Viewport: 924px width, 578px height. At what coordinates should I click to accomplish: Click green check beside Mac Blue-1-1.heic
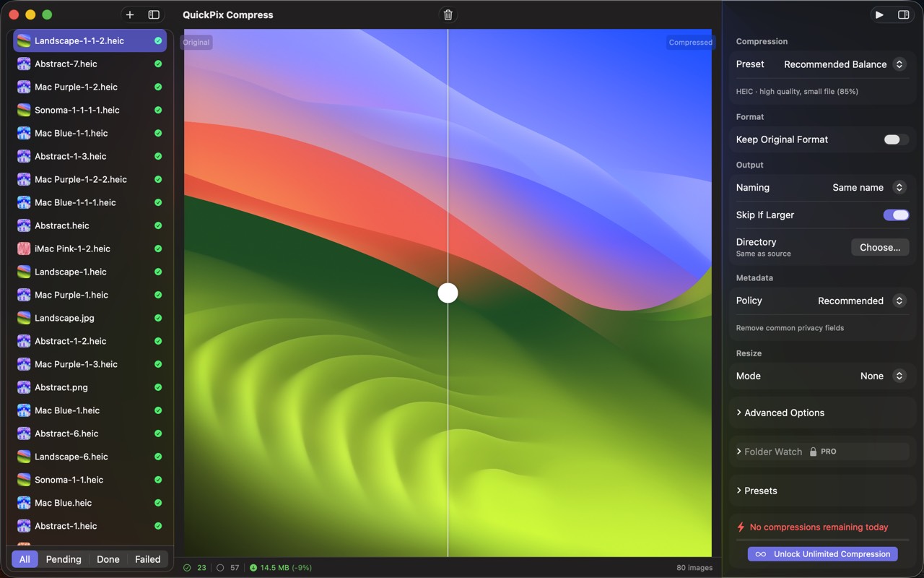point(158,133)
